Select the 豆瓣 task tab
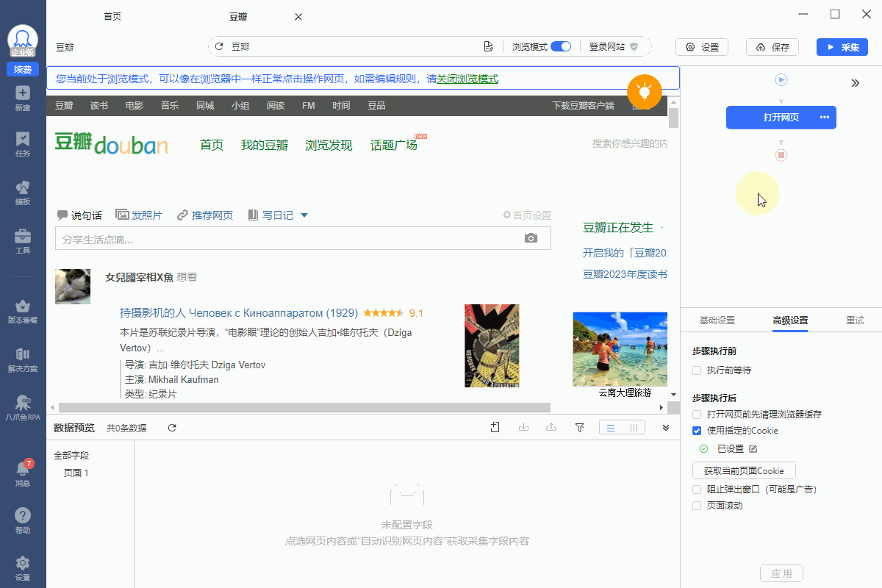Screen dimensions: 882x588 point(238,17)
